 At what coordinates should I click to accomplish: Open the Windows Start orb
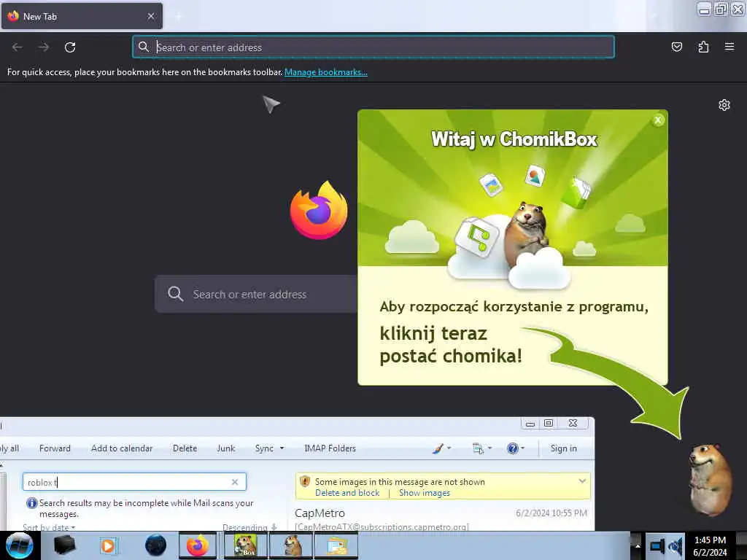pos(19,545)
